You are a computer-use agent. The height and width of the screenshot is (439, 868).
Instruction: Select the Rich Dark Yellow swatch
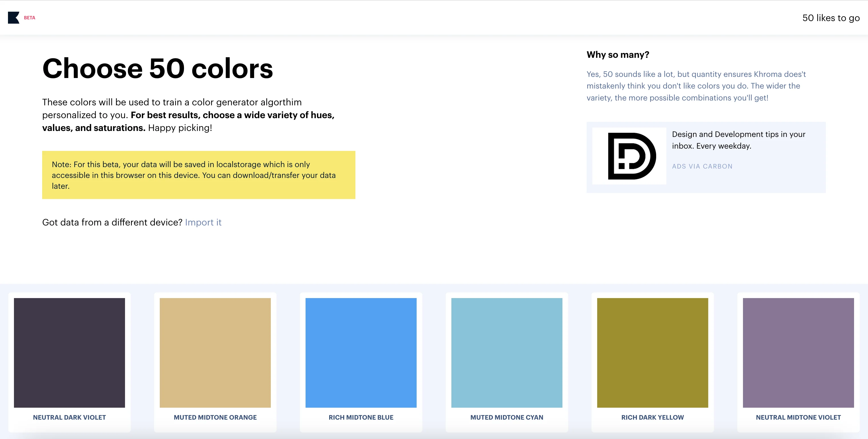pos(652,352)
